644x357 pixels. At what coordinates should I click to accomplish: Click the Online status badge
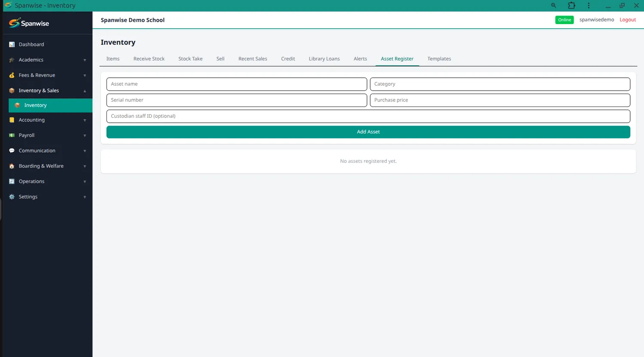(x=565, y=20)
